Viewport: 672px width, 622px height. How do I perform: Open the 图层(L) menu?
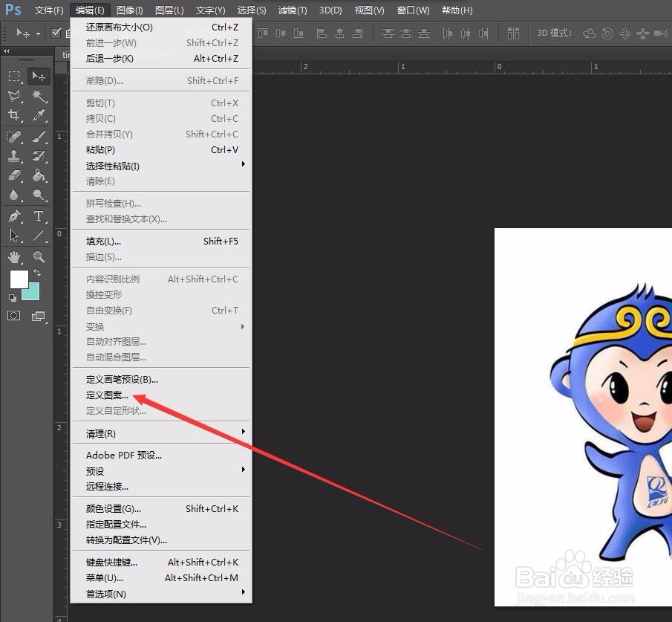click(169, 10)
